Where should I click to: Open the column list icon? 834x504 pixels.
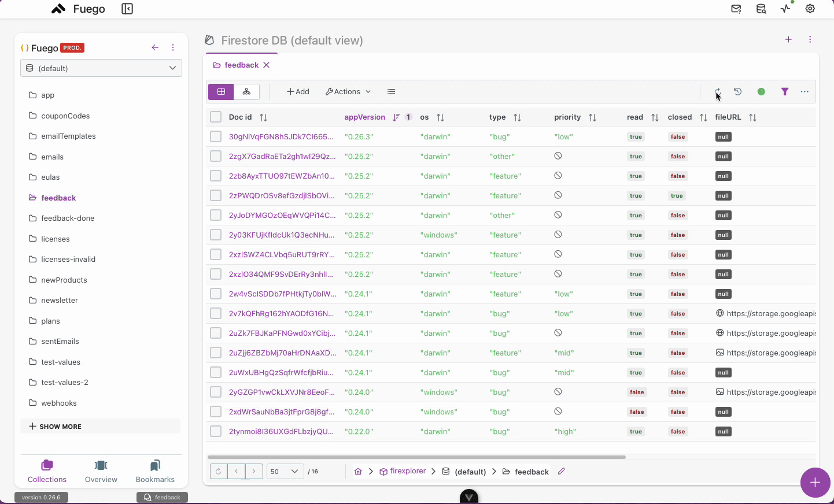pyautogui.click(x=392, y=91)
